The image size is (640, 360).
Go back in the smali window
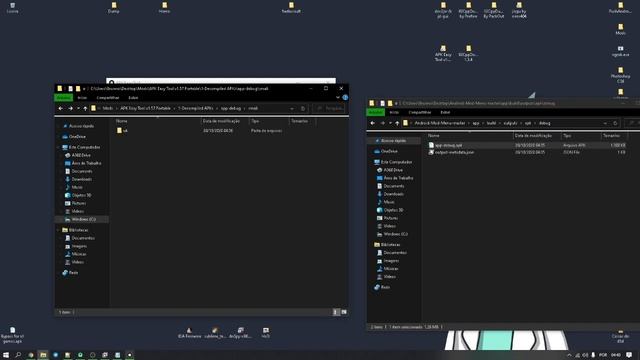60,109
